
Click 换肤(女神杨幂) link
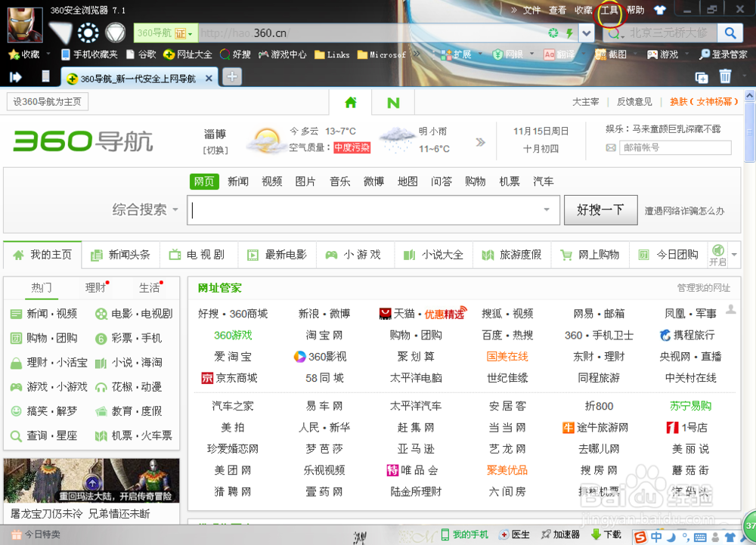(x=703, y=102)
